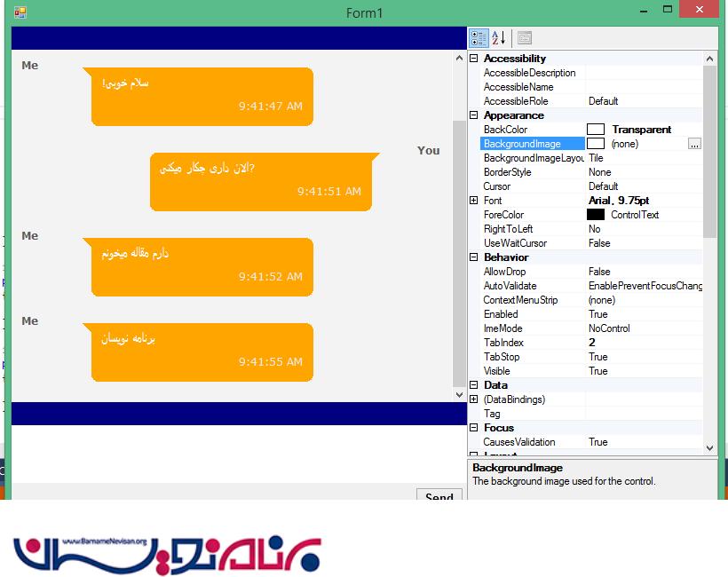728x577 pixels.
Task: Expand the (DataBindings) property node
Action: tap(474, 399)
